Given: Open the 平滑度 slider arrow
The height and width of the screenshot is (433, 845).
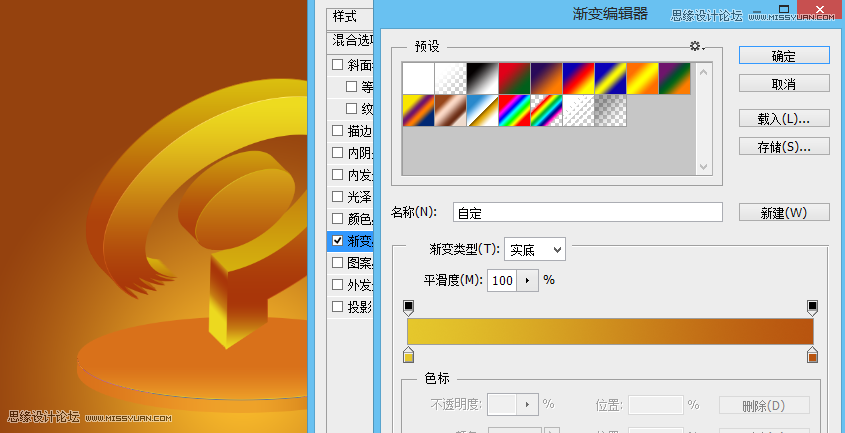Looking at the screenshot, I should (x=528, y=280).
